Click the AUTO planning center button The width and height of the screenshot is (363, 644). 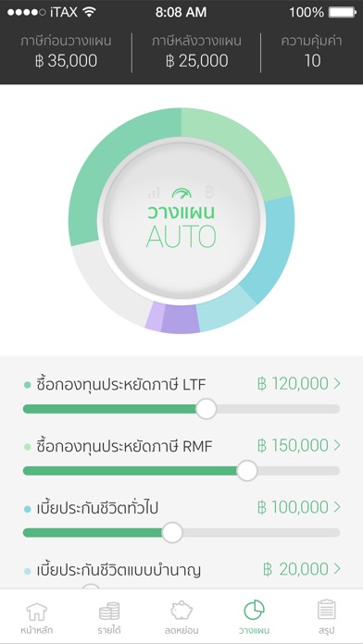tap(181, 219)
